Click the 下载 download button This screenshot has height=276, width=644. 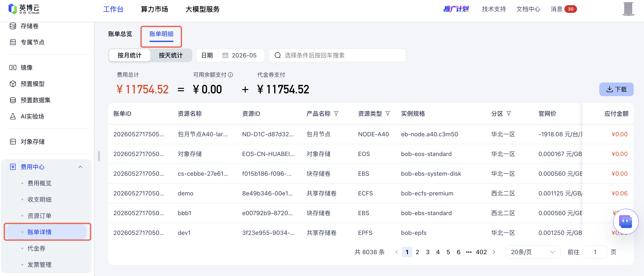coord(616,89)
